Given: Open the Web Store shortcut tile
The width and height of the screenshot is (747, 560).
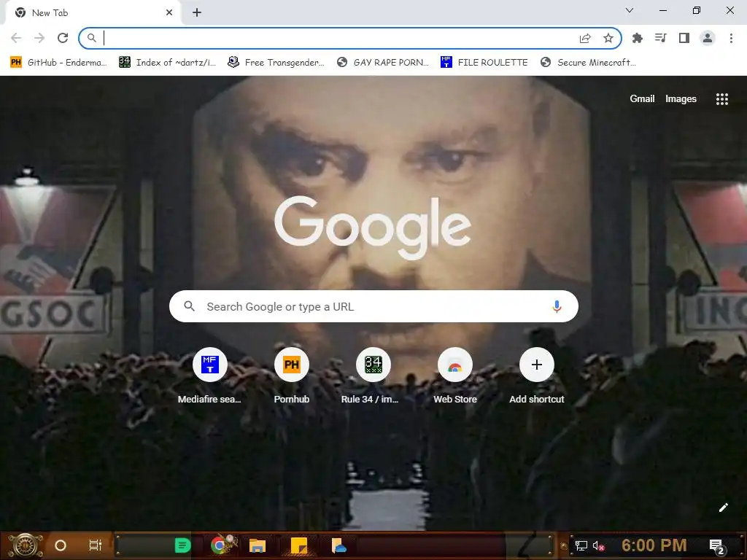Looking at the screenshot, I should click(x=455, y=376).
